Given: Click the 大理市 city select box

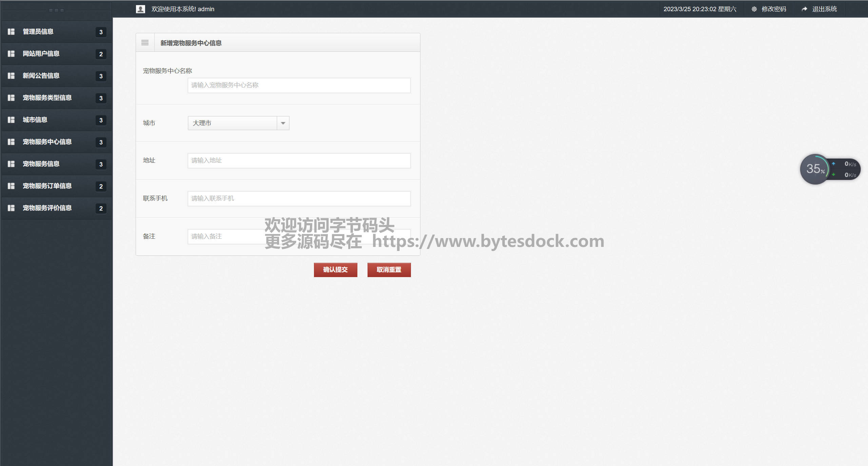Looking at the screenshot, I should (233, 123).
